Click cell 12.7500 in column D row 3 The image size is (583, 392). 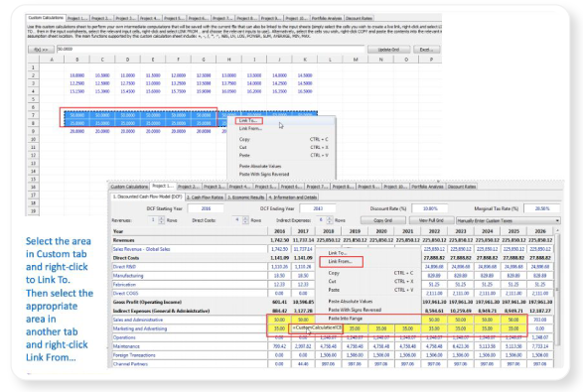click(x=127, y=83)
